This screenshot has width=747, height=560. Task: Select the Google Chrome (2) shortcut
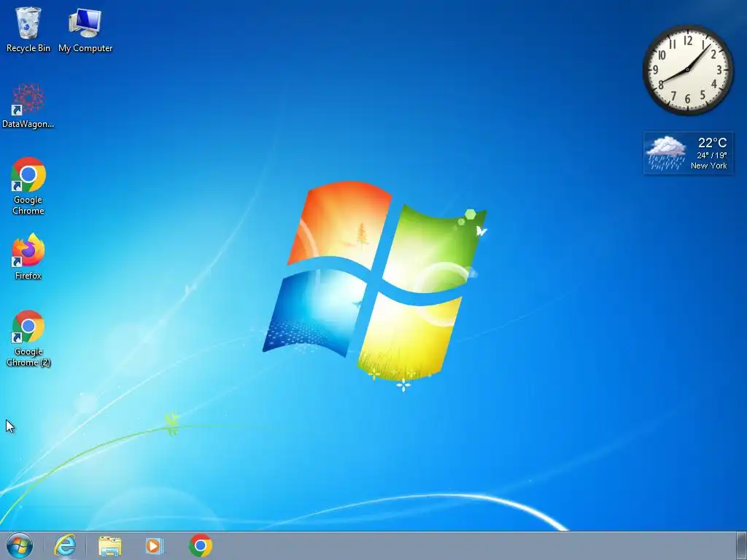[x=28, y=338]
